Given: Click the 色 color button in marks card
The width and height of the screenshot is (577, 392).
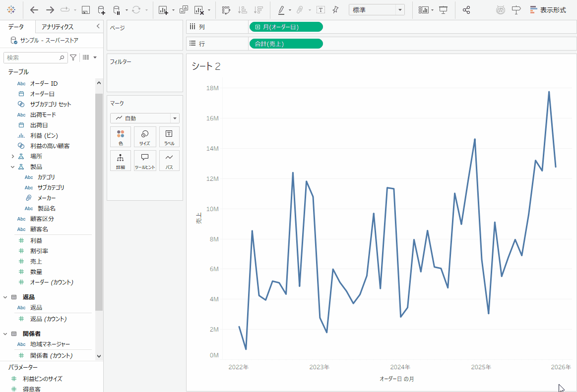Looking at the screenshot, I should (121, 137).
